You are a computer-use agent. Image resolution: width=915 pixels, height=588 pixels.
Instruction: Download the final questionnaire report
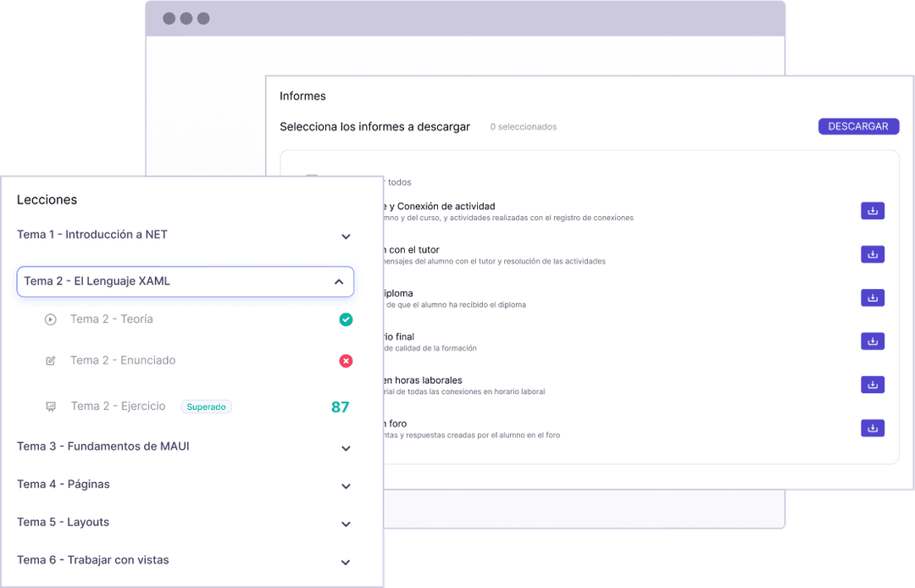873,341
